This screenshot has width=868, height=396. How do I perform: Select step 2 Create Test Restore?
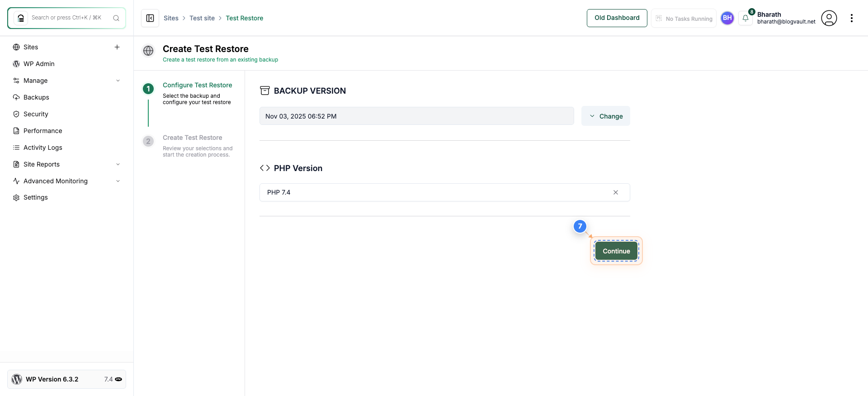coord(193,138)
